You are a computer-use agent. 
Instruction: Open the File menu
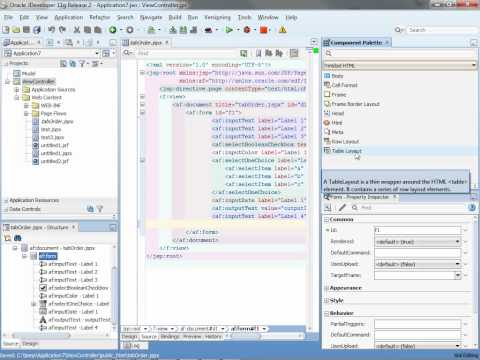tap(8, 17)
